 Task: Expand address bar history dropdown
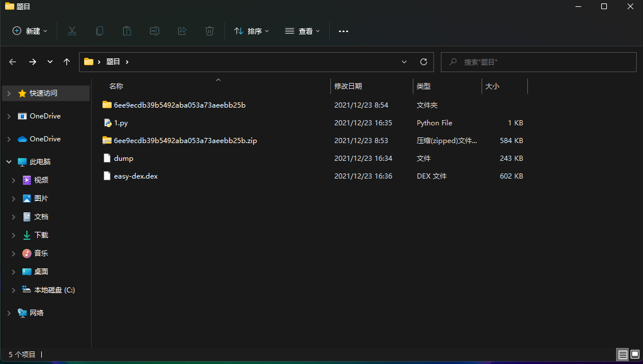[x=404, y=62]
